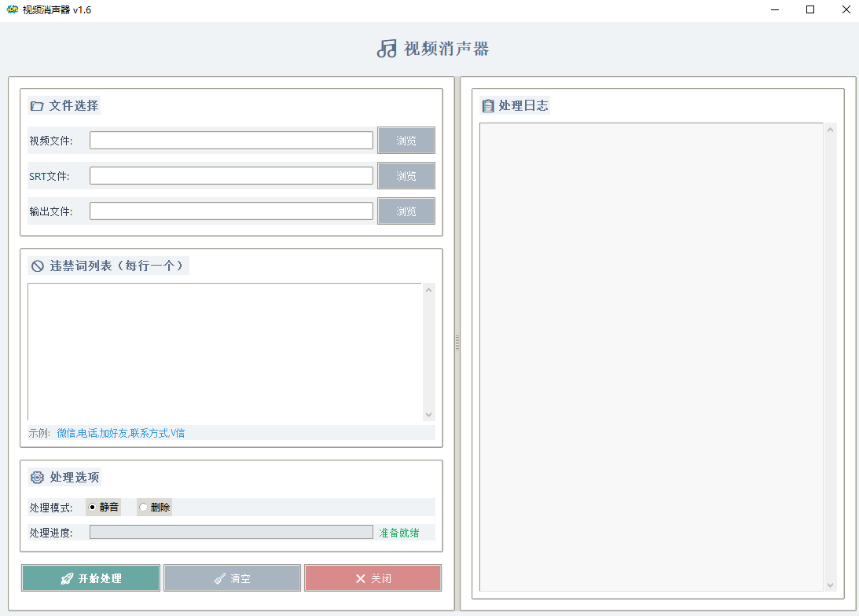Browse for the 输出文件 output path
The width and height of the screenshot is (859, 616).
pyautogui.click(x=406, y=211)
